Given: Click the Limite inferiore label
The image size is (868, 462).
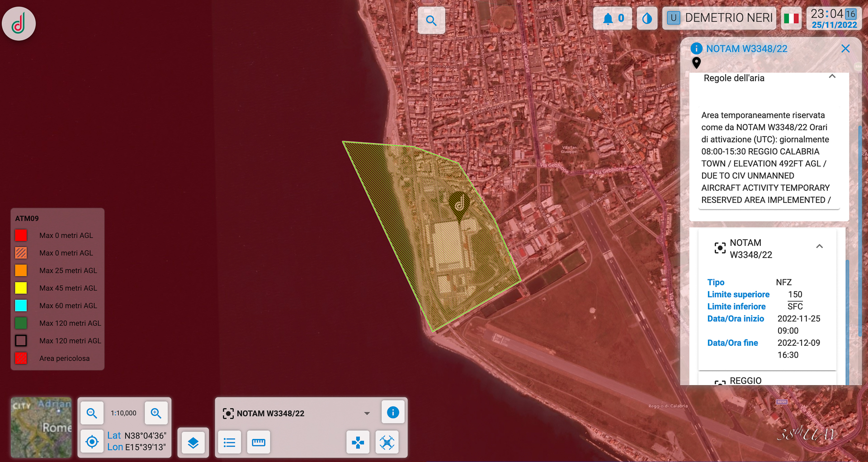Looking at the screenshot, I should pyautogui.click(x=736, y=306).
